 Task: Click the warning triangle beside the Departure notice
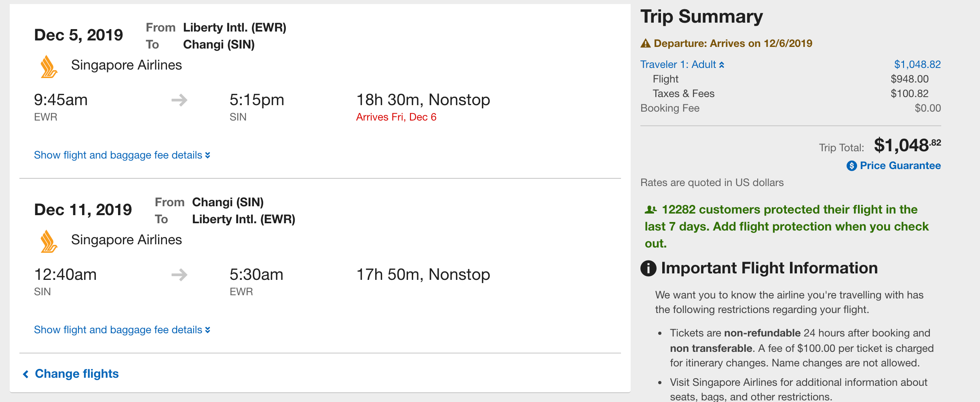click(x=646, y=43)
